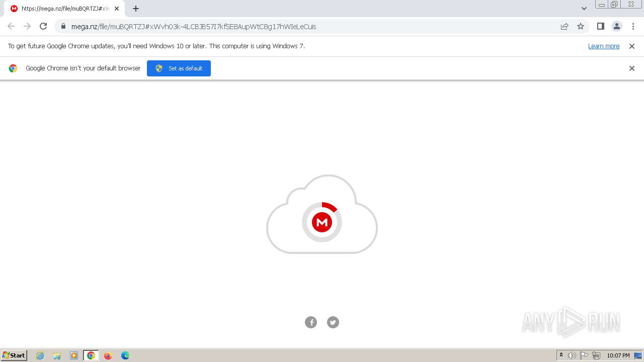This screenshot has width=644, height=362.
Task: Open Chrome three-dot menu
Action: point(632,26)
